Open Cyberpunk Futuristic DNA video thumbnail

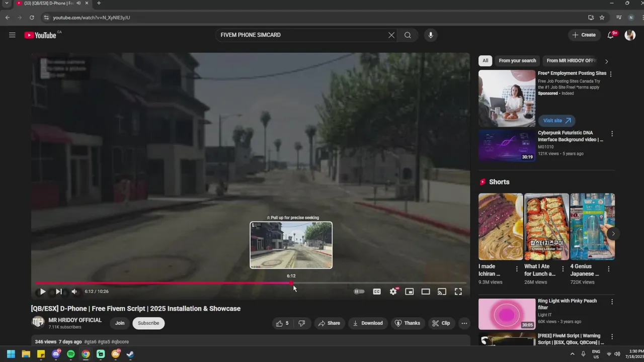(x=507, y=146)
